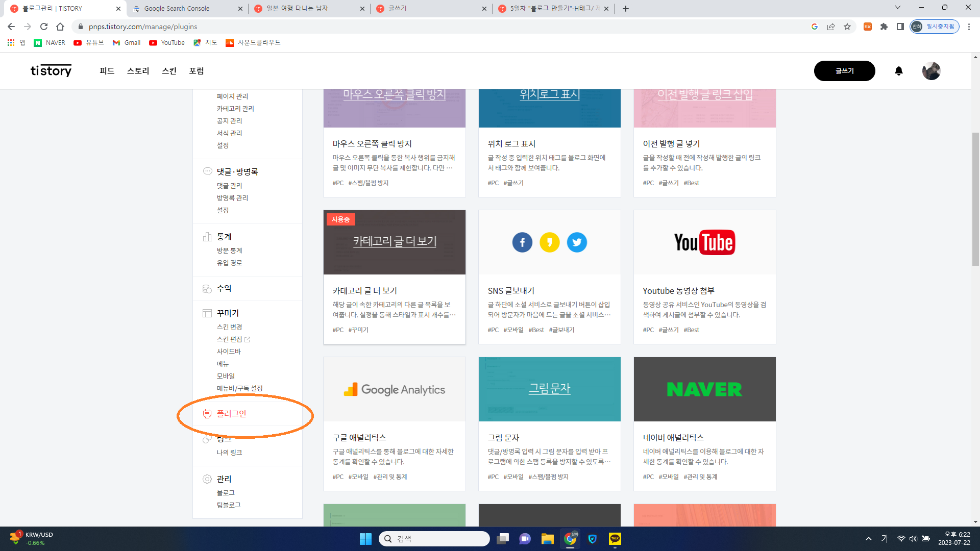Image resolution: width=980 pixels, height=551 pixels.
Task: Click the speech bubble icon beside 댓글·방명록
Action: (x=207, y=171)
